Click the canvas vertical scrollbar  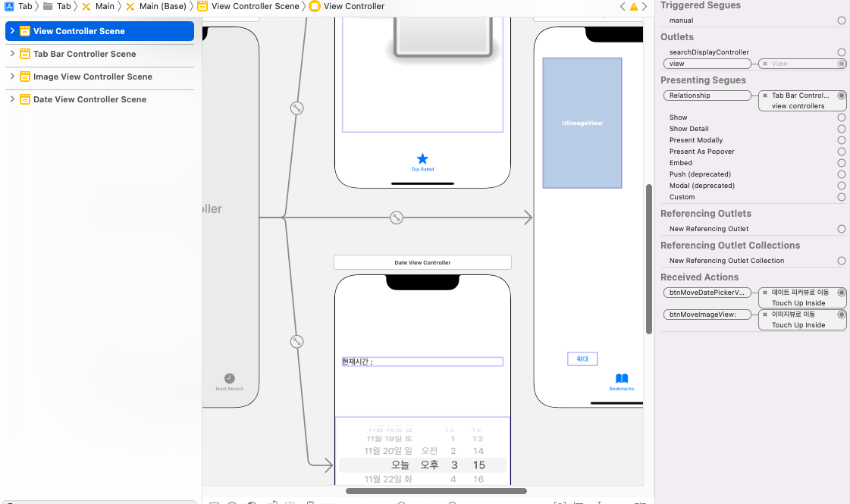(x=648, y=259)
